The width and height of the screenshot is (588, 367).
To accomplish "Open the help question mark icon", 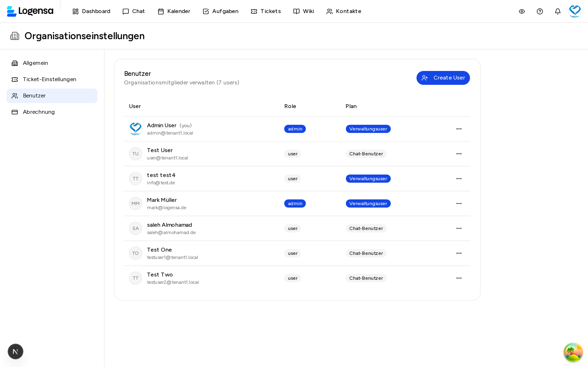I will tap(540, 11).
